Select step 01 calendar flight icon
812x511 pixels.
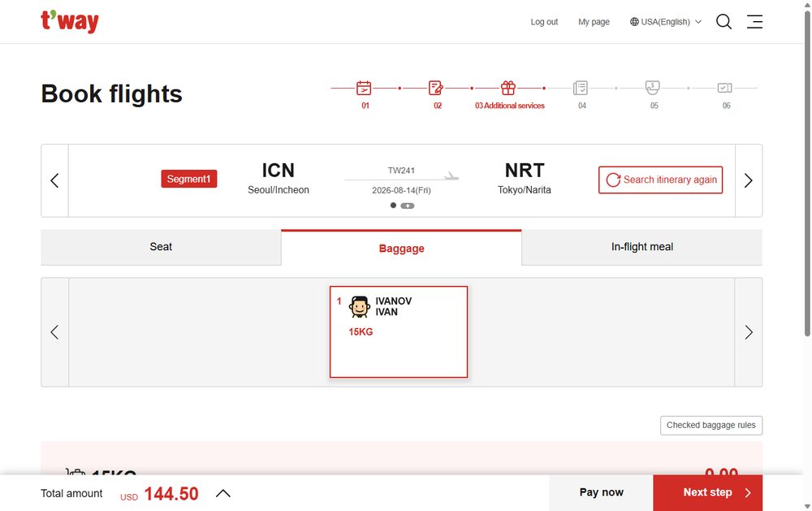click(x=364, y=88)
